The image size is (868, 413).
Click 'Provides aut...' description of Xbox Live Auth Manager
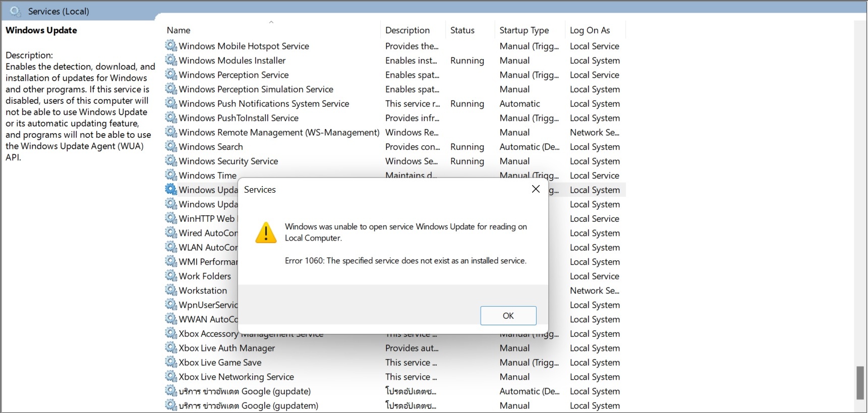tap(412, 348)
